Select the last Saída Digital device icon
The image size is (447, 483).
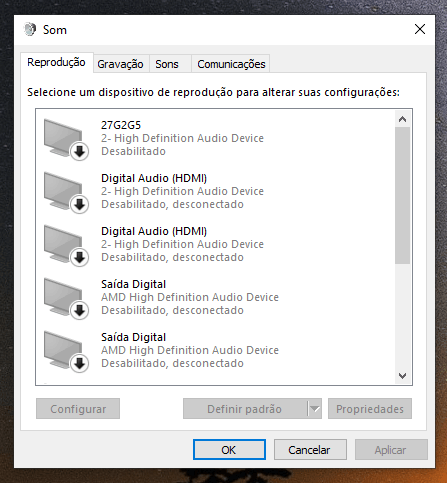point(65,351)
